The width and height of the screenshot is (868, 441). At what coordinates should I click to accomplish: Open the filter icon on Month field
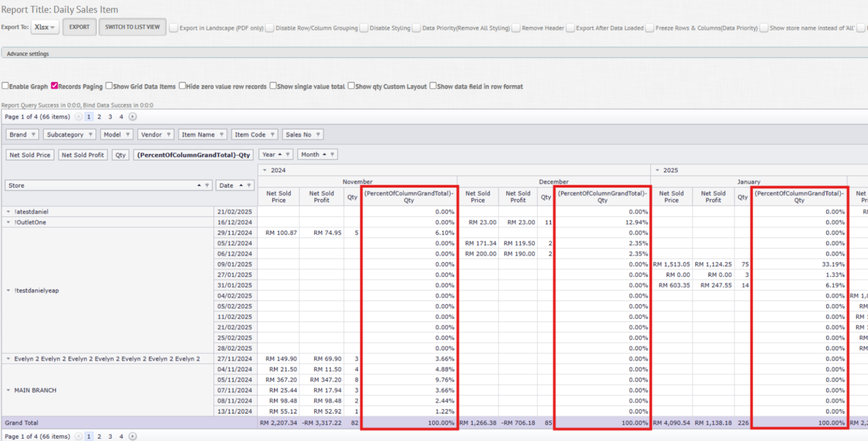tap(332, 155)
